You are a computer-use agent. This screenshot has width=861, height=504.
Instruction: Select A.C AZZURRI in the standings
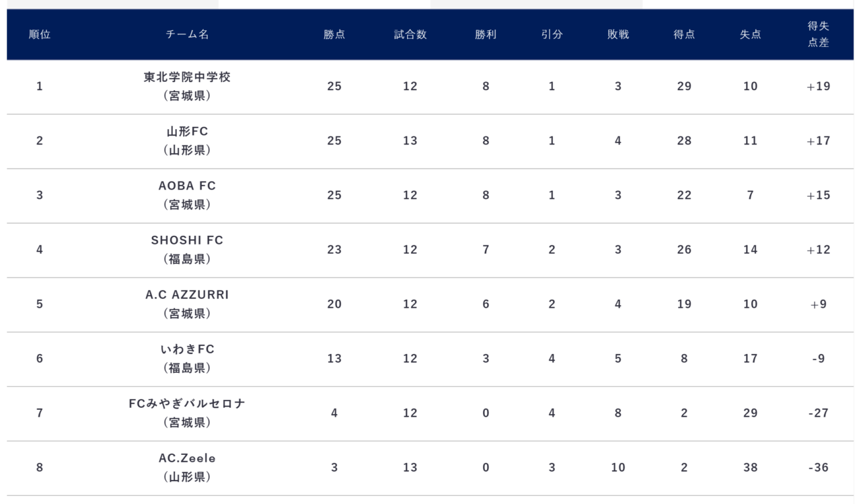click(x=187, y=295)
